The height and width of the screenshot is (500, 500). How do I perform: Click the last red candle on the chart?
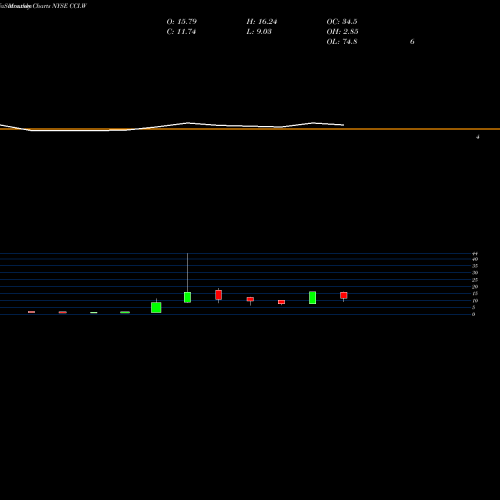pyautogui.click(x=344, y=295)
